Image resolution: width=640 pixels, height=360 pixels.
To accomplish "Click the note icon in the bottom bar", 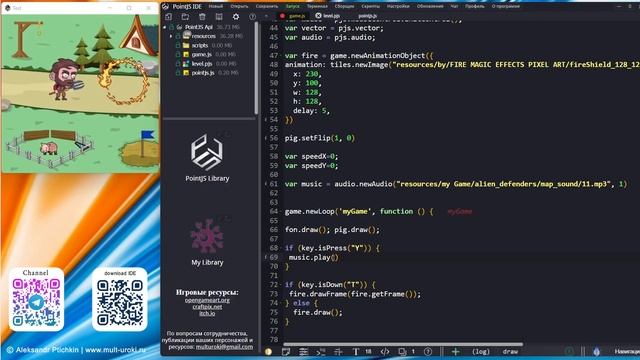I will coord(286,351).
